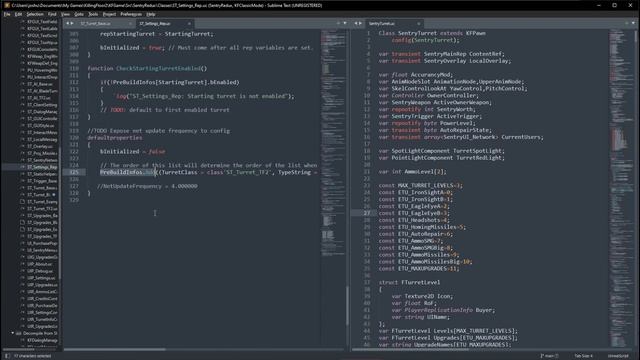The width and height of the screenshot is (640, 360).
Task: Open the Edit menu
Action: [18, 14]
